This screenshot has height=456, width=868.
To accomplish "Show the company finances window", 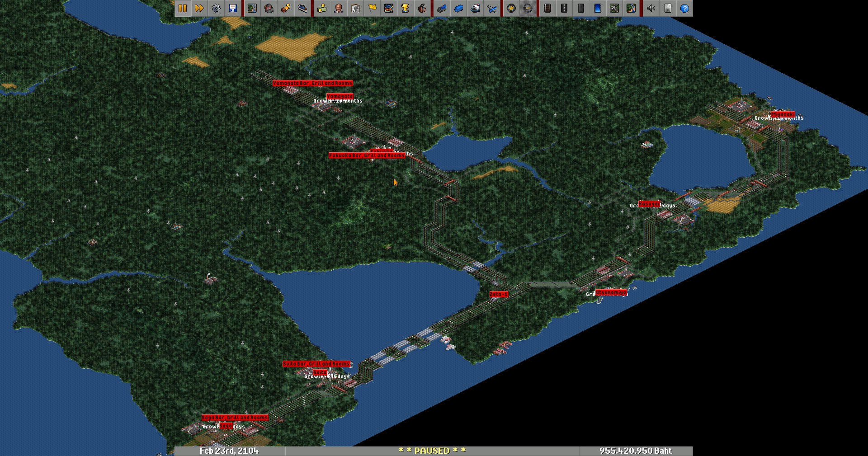I will 322,8.
